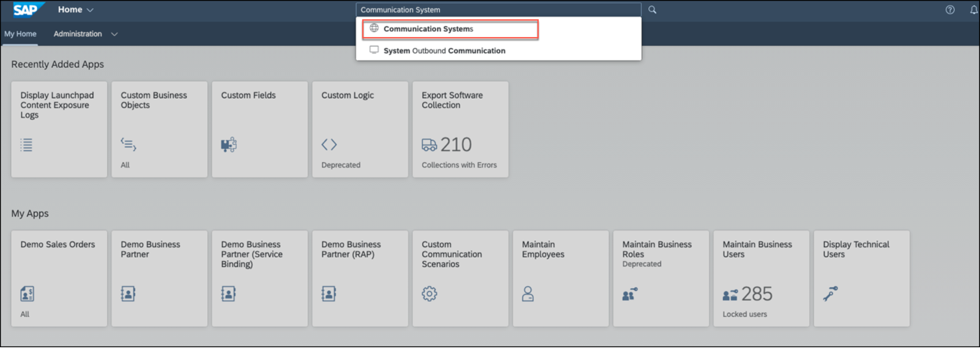Click the monitor icon beside System Outbound Communication

374,50
